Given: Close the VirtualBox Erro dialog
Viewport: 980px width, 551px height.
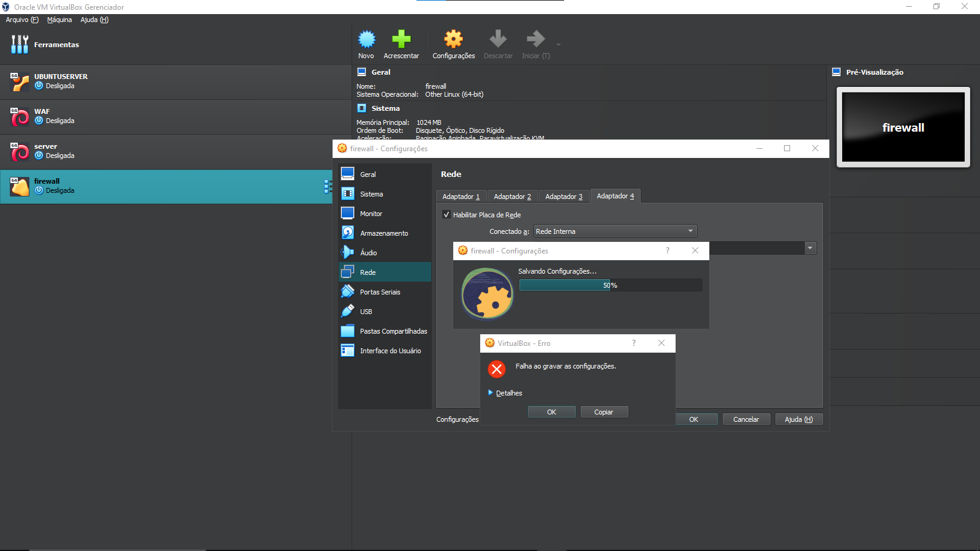Looking at the screenshot, I should click(x=661, y=343).
